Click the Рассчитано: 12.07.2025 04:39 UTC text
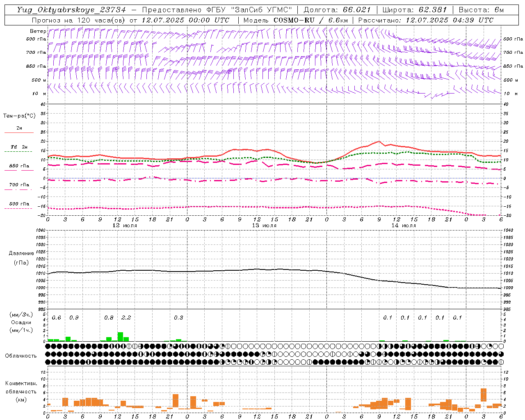This screenshot has height=420, width=525. (x=426, y=20)
